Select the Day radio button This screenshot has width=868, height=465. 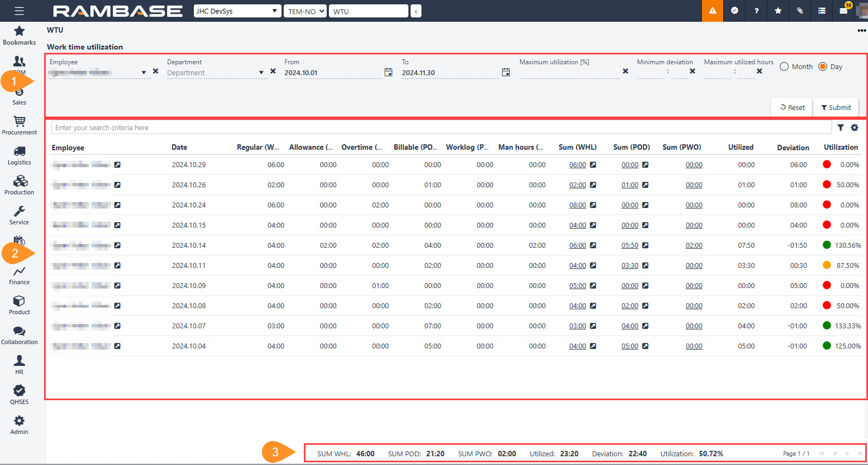point(823,66)
